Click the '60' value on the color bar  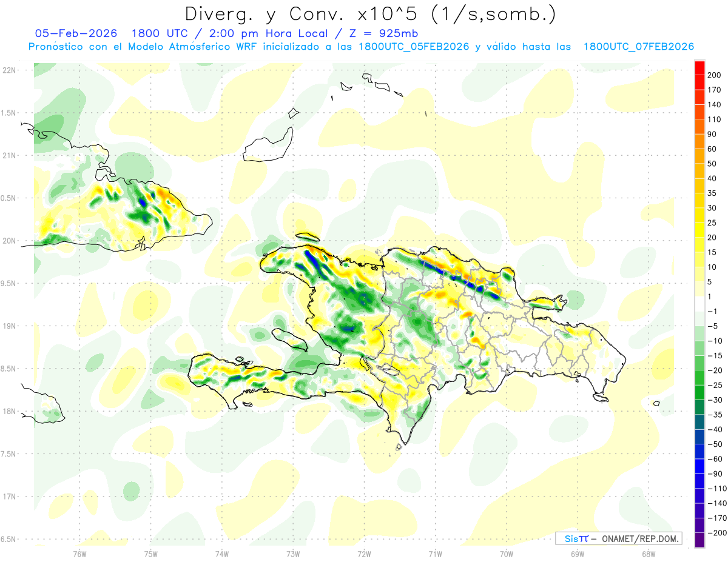pyautogui.click(x=712, y=149)
